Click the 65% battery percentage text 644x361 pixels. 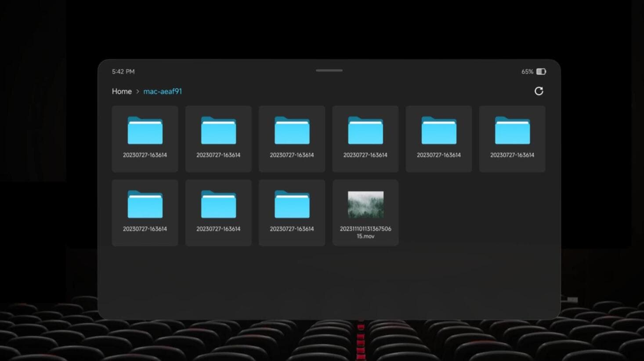pyautogui.click(x=527, y=72)
